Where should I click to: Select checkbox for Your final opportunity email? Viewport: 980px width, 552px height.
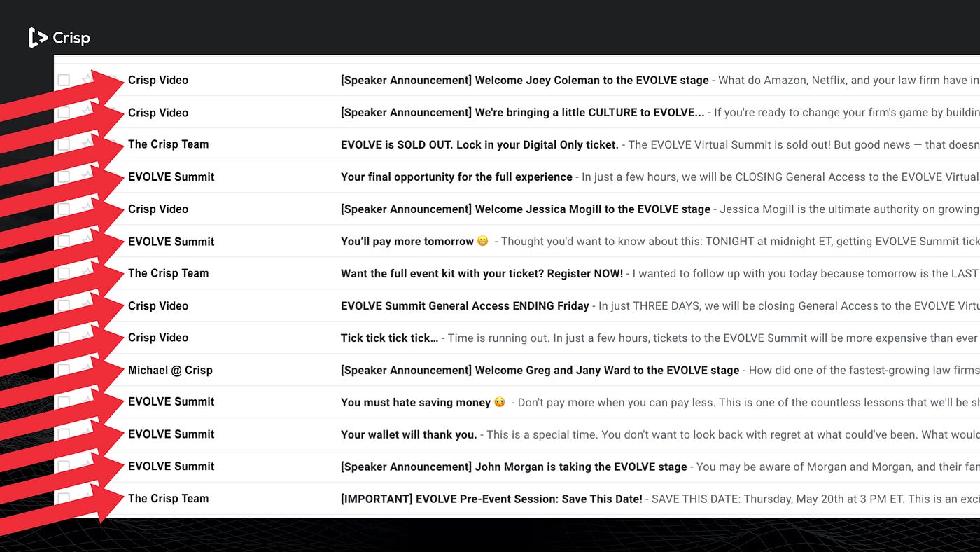pyautogui.click(x=64, y=177)
